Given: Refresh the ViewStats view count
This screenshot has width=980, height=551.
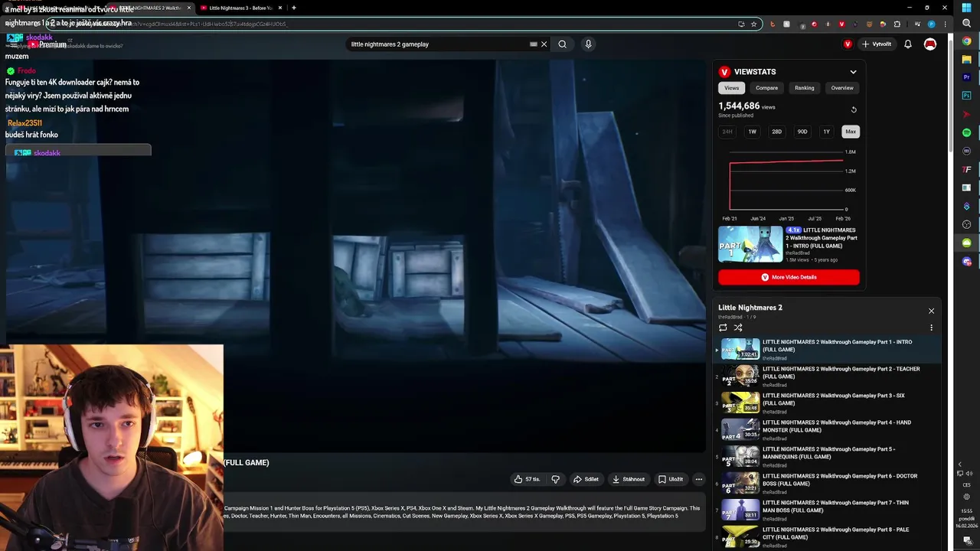Looking at the screenshot, I should tap(854, 109).
